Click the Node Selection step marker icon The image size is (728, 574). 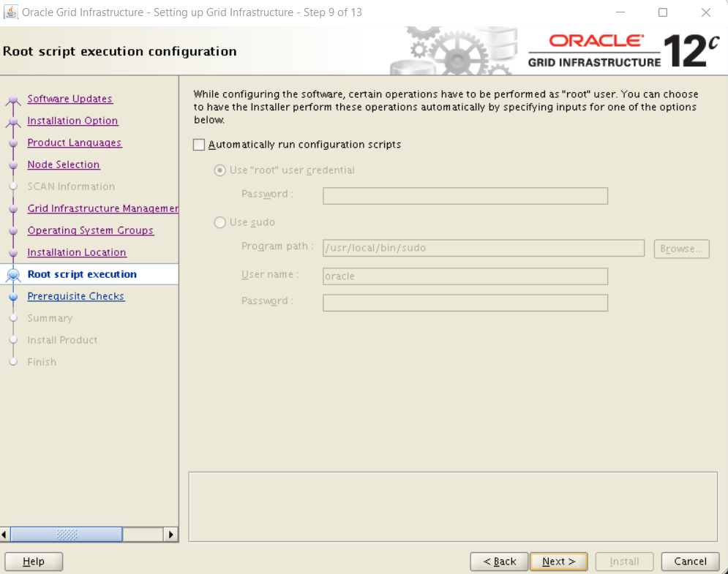13,165
